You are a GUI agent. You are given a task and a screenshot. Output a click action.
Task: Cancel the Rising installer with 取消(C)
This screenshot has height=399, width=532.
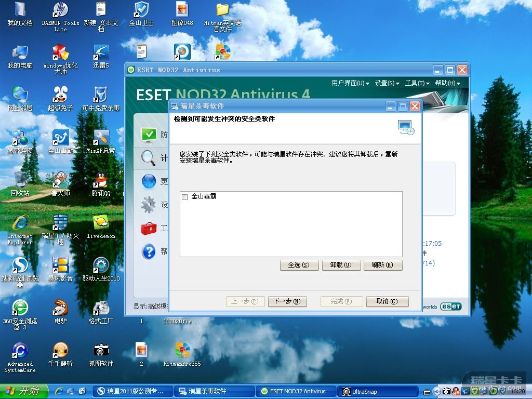click(387, 301)
